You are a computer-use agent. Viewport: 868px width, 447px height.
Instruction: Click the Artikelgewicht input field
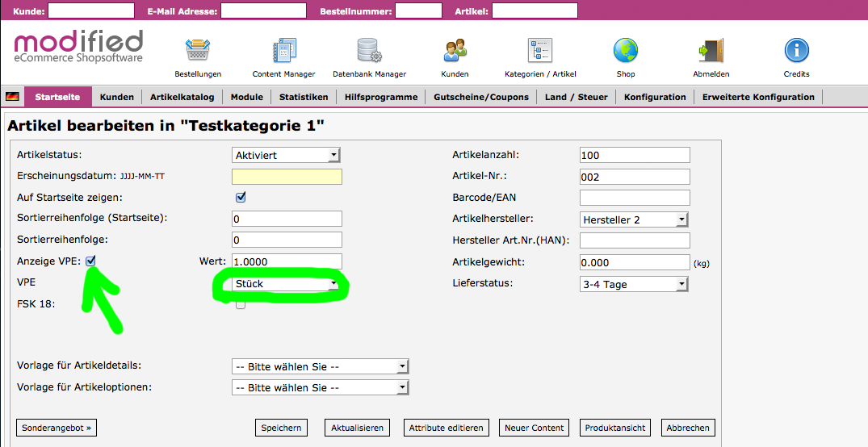tap(635, 262)
